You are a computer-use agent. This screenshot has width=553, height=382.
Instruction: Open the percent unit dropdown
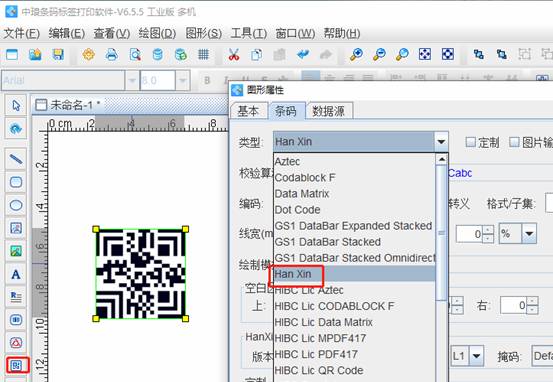[x=529, y=234]
